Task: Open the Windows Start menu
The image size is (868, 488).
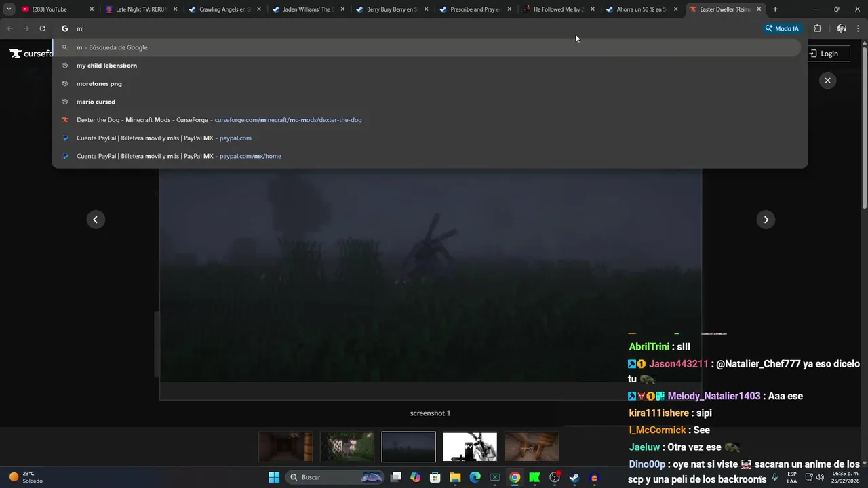Action: pyautogui.click(x=274, y=477)
